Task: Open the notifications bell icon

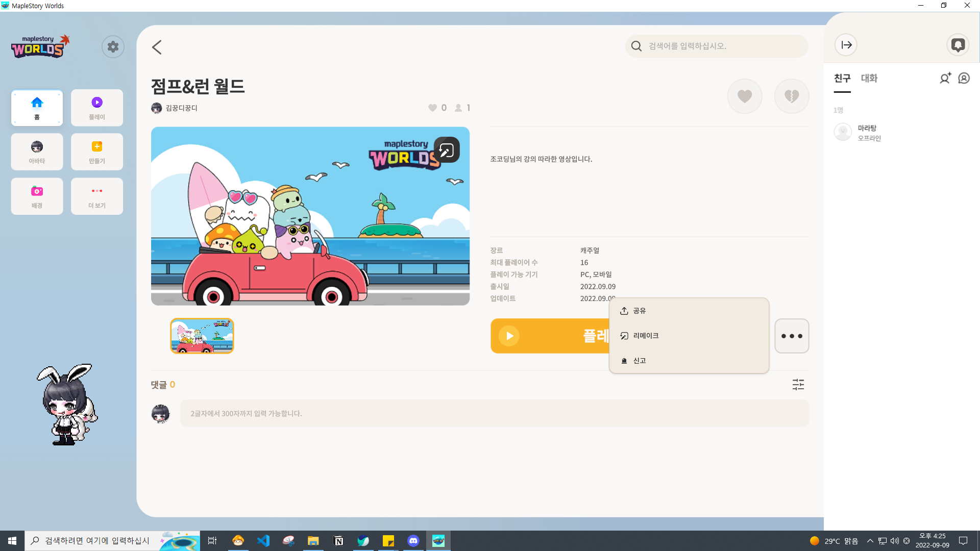Action: 958,45
